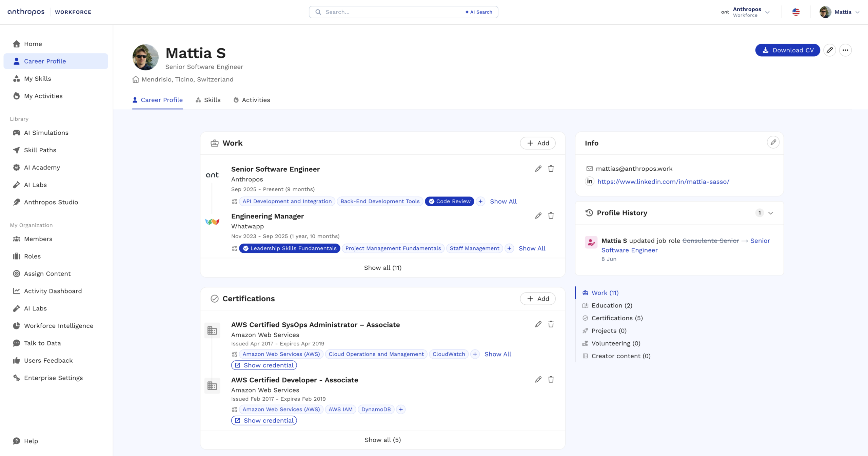Image resolution: width=868 pixels, height=456 pixels.
Task: Add a skill to Engineering Manager role
Action: pyautogui.click(x=509, y=249)
